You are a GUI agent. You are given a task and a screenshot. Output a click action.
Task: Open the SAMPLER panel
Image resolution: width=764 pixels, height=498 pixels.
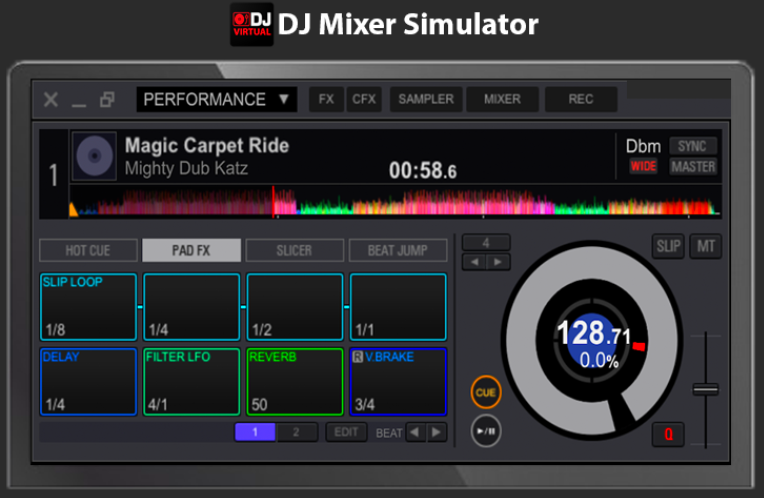(x=425, y=99)
